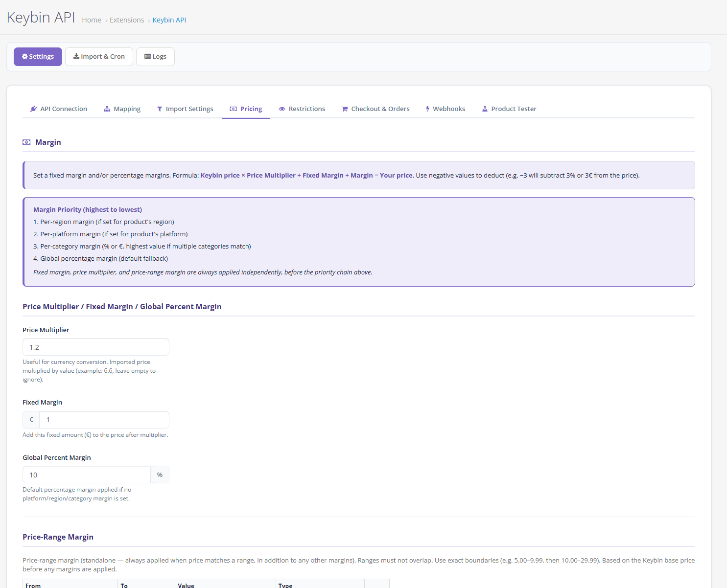Open the Webhooks tab

click(x=448, y=109)
